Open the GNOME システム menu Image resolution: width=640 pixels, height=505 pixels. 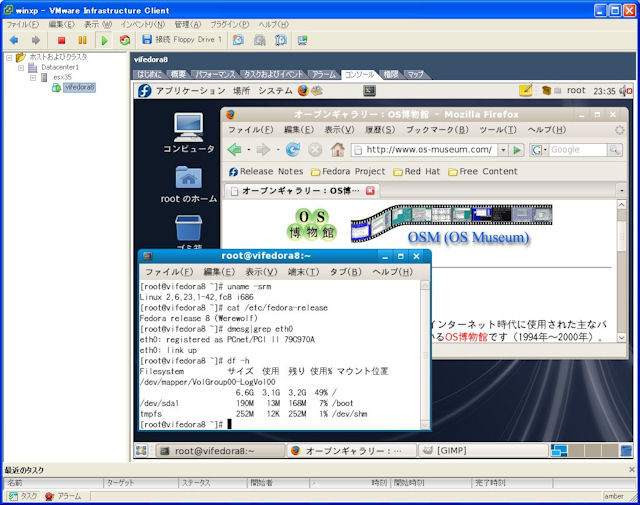click(275, 91)
